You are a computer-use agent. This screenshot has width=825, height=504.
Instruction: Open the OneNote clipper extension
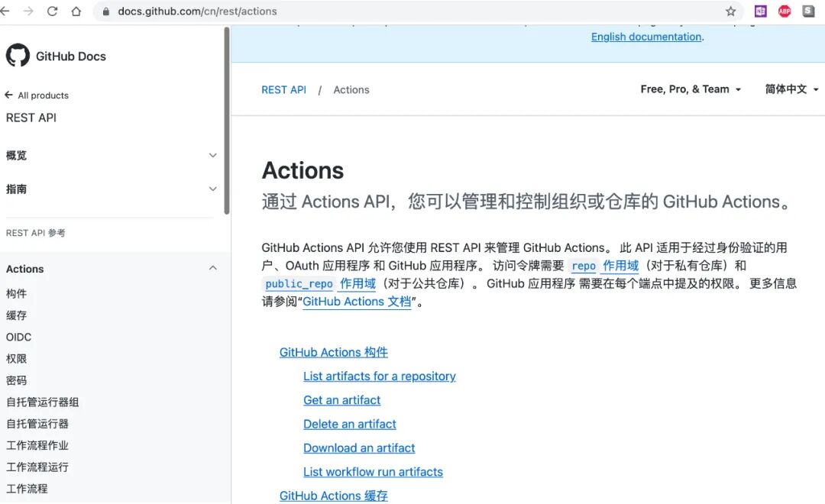(760, 11)
